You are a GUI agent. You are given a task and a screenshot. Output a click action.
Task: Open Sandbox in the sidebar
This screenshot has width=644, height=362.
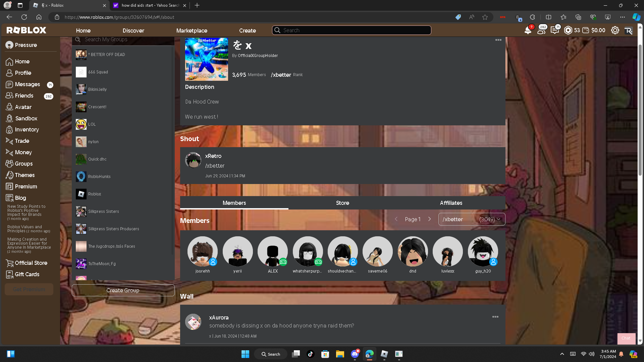pos(22,118)
